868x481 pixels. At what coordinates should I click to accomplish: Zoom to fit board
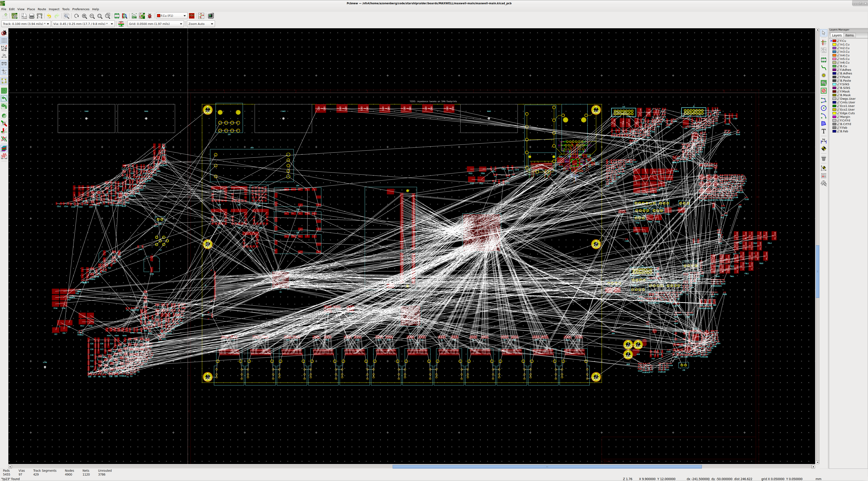[x=100, y=16]
